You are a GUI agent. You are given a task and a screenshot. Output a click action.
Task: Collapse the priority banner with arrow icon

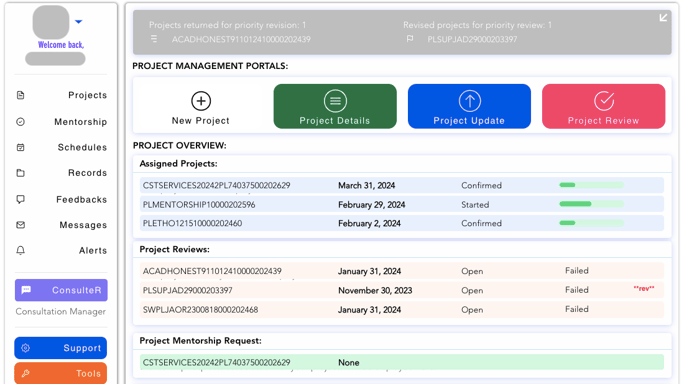(x=663, y=17)
